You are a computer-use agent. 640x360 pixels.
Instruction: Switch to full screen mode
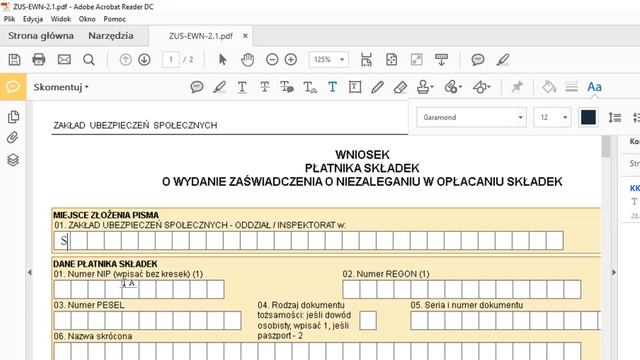pos(416,60)
